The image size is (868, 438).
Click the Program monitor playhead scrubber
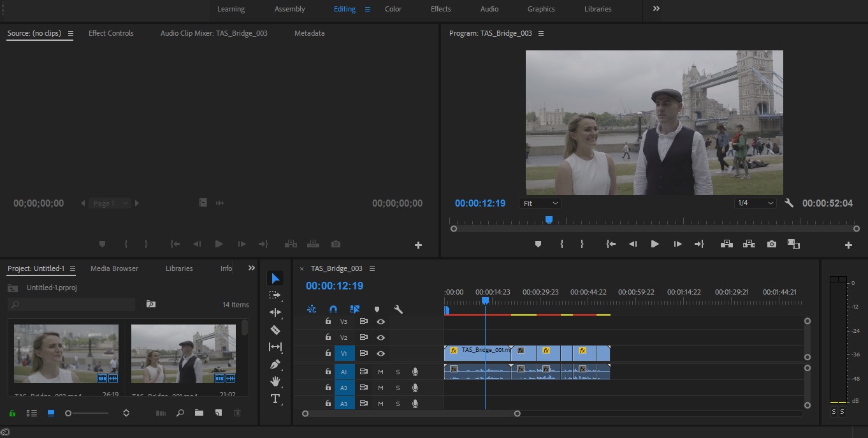point(549,220)
